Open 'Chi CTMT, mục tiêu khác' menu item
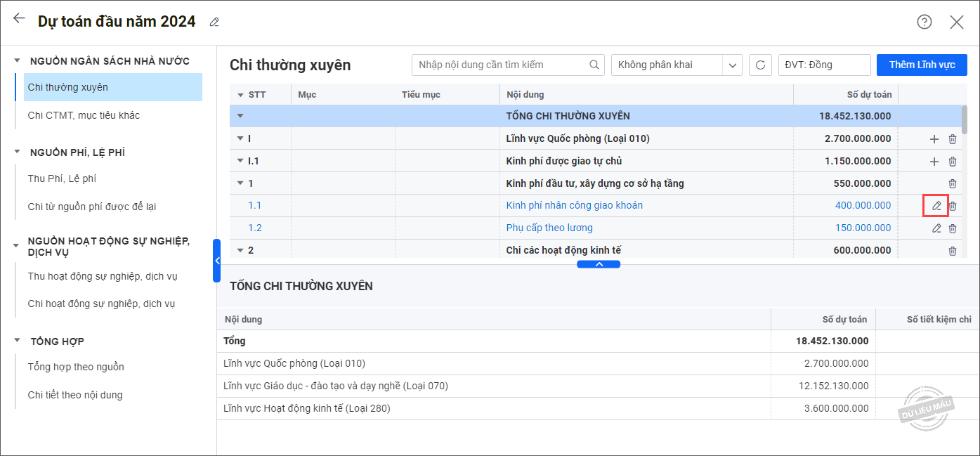The width and height of the screenshot is (980, 456). coord(84,115)
